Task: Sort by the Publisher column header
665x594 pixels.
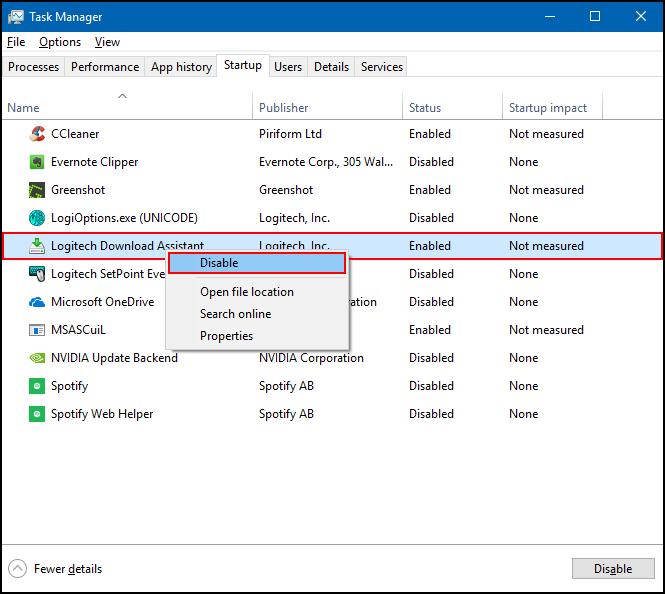Action: pyautogui.click(x=327, y=108)
